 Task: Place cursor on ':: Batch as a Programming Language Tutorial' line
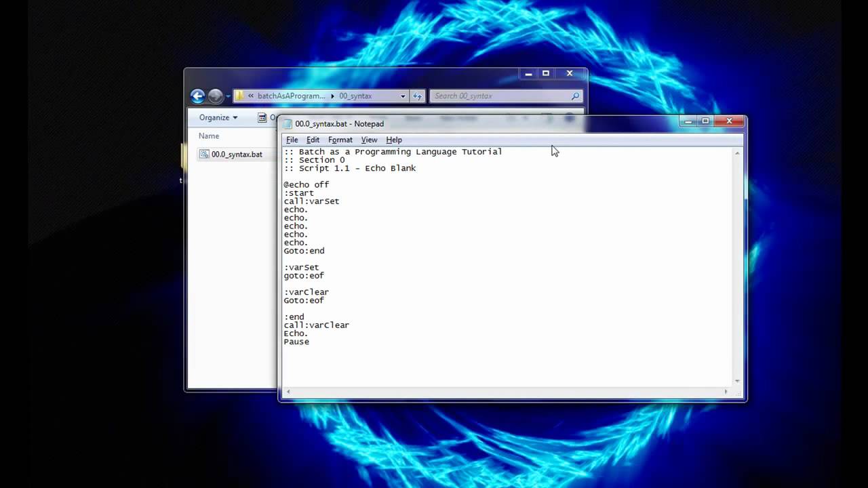393,152
